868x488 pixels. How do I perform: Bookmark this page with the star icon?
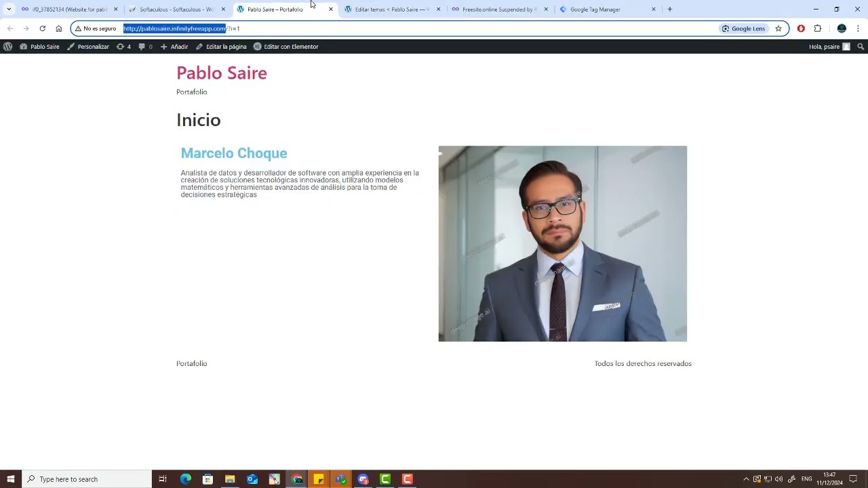pyautogui.click(x=778, y=28)
